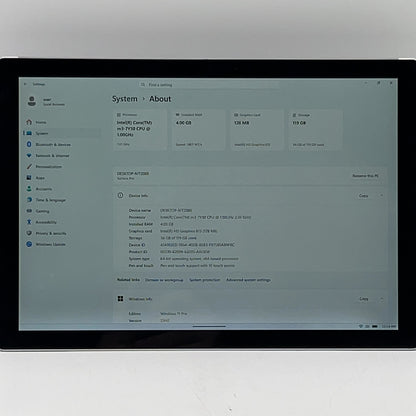Click the Pen and touch row value
This screenshot has width=416, height=416.
(x=197, y=266)
